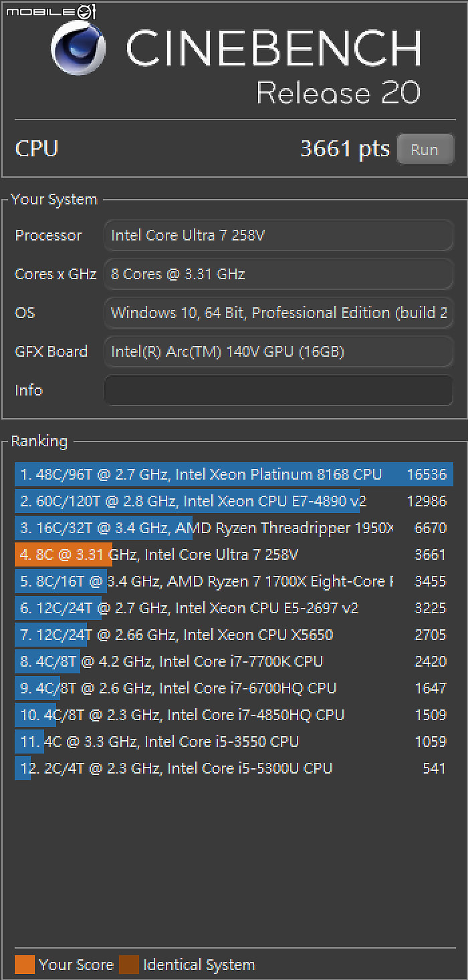This screenshot has width=468, height=980.
Task: Select the Core i5-5300U ranking row
Action: click(x=234, y=768)
